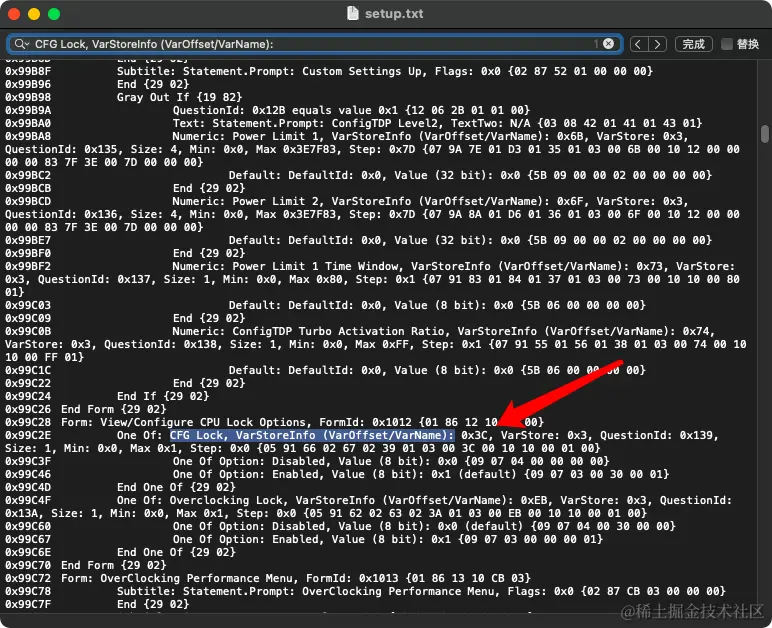
Task: Click 'End One Of' at offset 0x99C4D
Action: pyautogui.click(x=176, y=487)
